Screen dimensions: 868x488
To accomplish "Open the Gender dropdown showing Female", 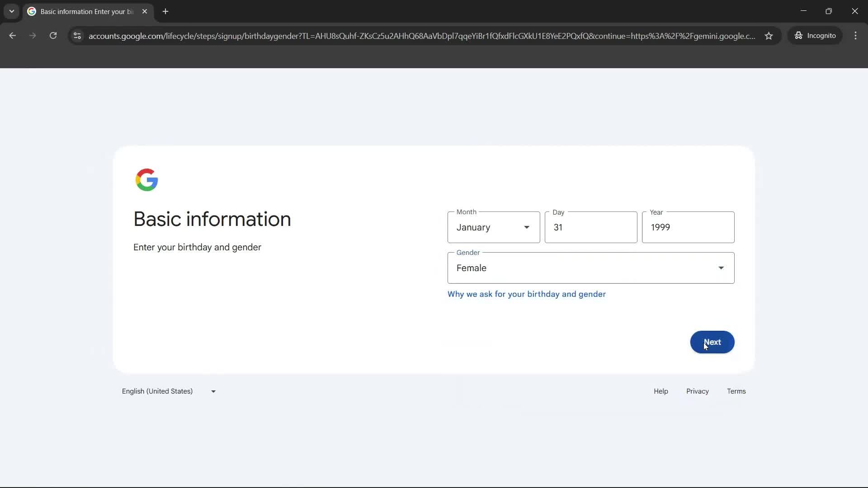I will coord(590,267).
